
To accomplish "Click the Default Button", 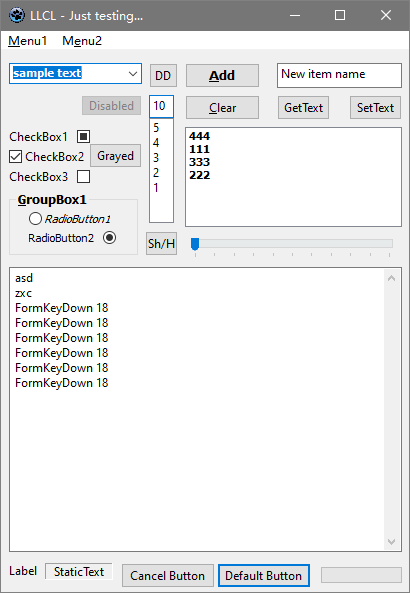I will 264,576.
